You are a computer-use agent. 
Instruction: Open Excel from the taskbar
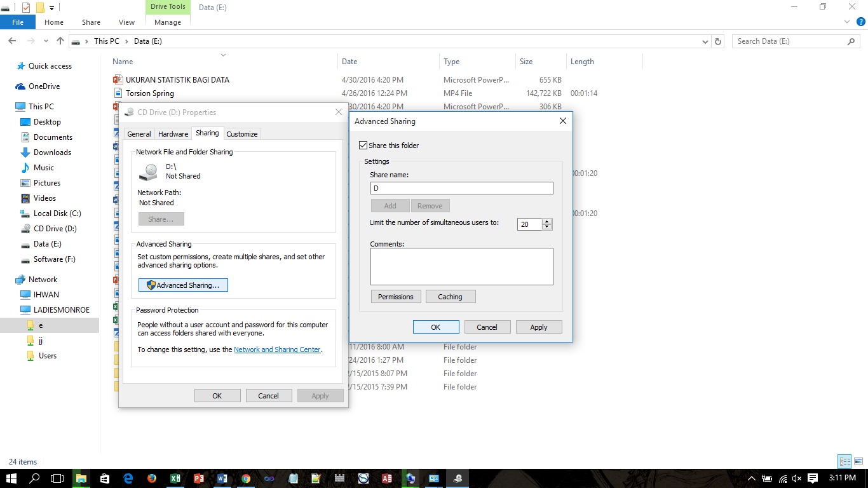point(175,478)
